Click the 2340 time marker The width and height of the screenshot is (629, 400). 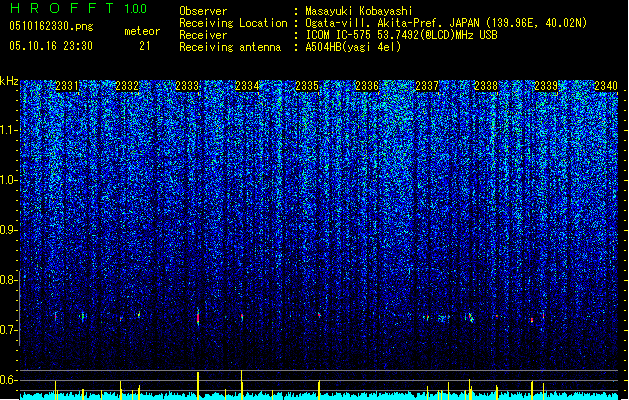(606, 86)
